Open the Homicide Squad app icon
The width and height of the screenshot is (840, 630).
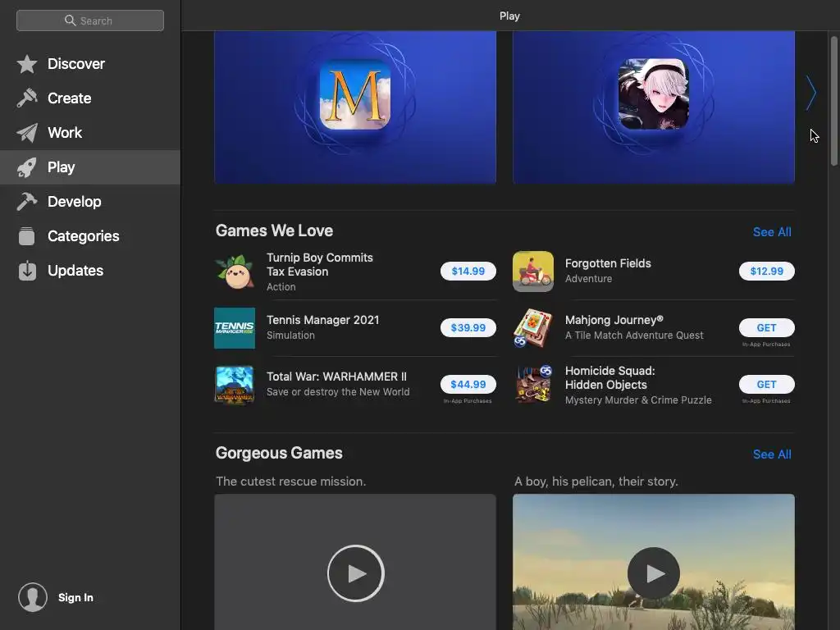[x=533, y=385]
